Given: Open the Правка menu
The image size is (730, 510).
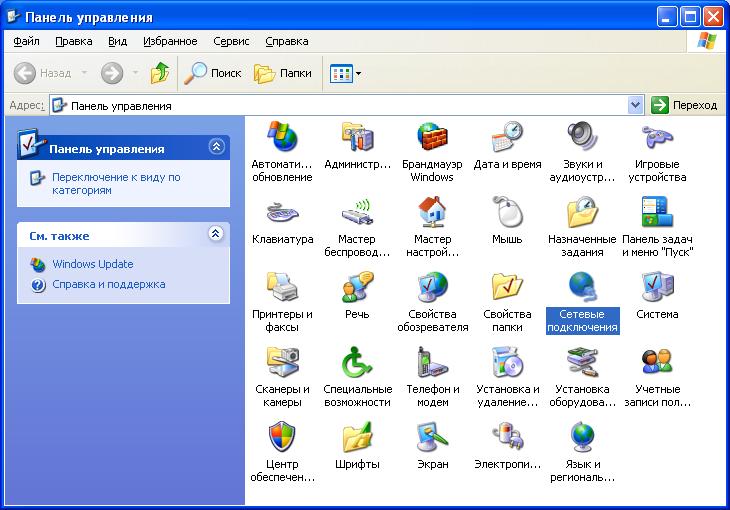Looking at the screenshot, I should (74, 41).
